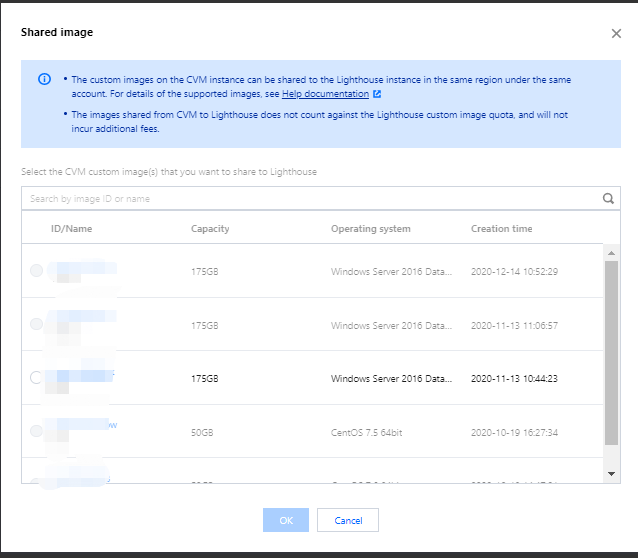Click the CentOS 7.5 64bit row text
The image size is (638, 558).
369,432
